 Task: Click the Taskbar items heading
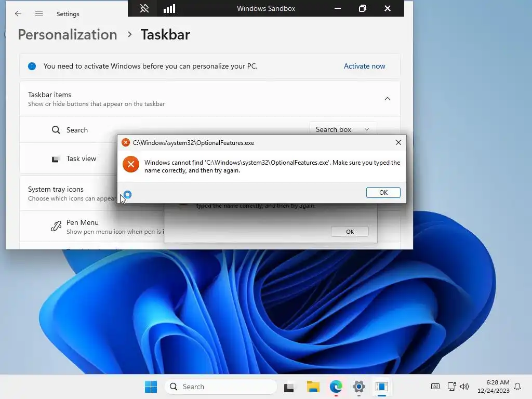49,95
